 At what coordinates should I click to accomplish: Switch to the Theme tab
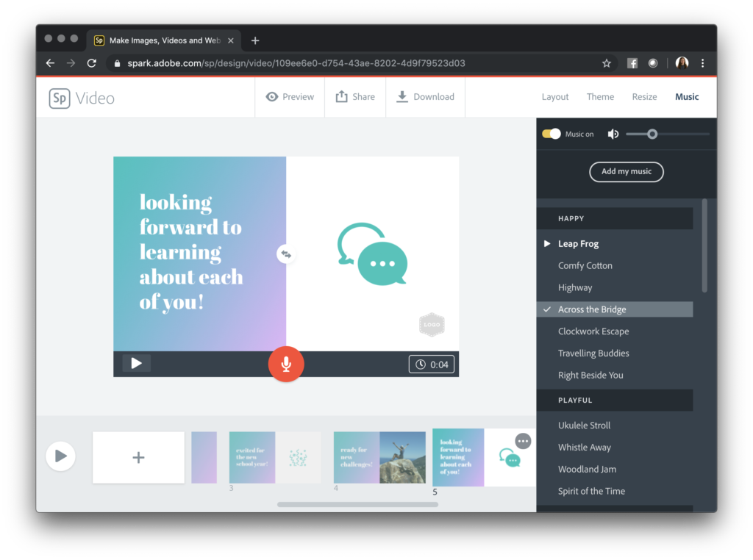point(600,97)
